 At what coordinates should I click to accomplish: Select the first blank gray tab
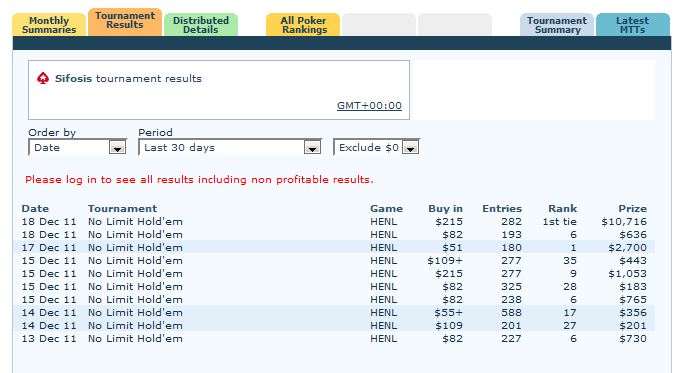(x=379, y=25)
